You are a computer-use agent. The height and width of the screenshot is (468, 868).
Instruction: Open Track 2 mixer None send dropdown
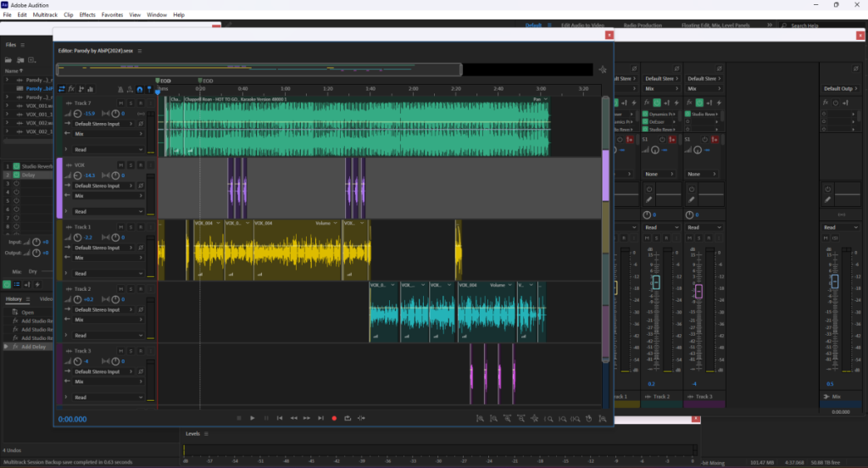pyautogui.click(x=661, y=174)
